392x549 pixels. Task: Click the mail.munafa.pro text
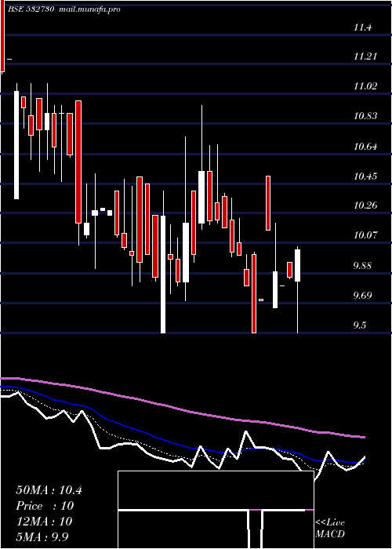(89, 9)
